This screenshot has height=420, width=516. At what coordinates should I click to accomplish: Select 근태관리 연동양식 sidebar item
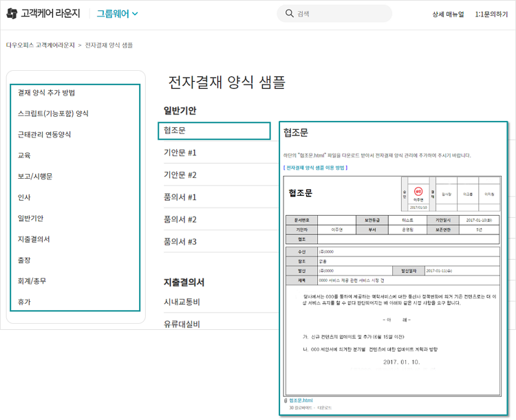pyautogui.click(x=44, y=135)
